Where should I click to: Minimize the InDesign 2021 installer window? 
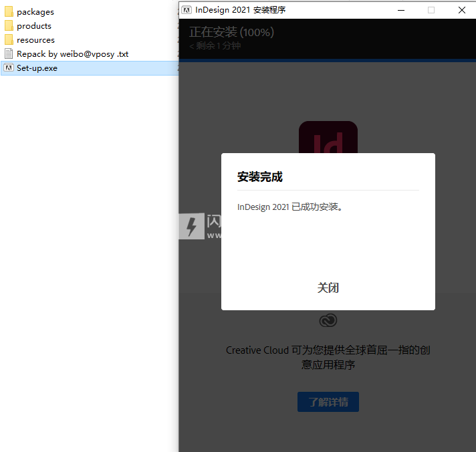coord(401,10)
